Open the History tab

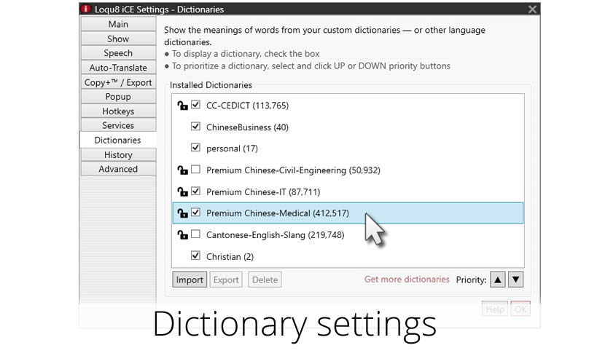(x=118, y=154)
